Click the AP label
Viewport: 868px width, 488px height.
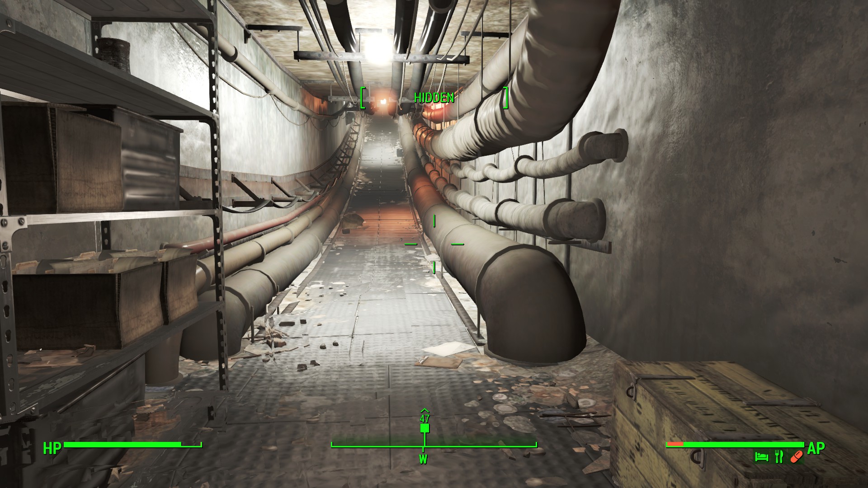coord(816,448)
